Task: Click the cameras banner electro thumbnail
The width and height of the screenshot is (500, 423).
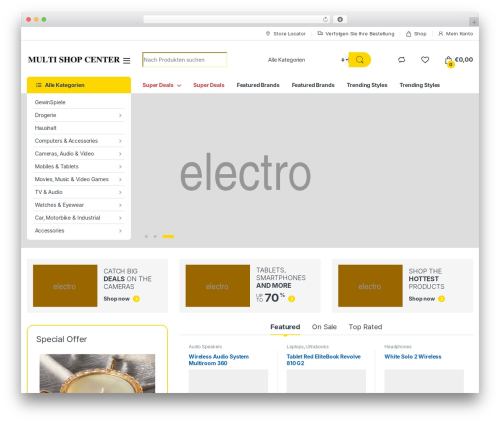Action: [x=65, y=286]
